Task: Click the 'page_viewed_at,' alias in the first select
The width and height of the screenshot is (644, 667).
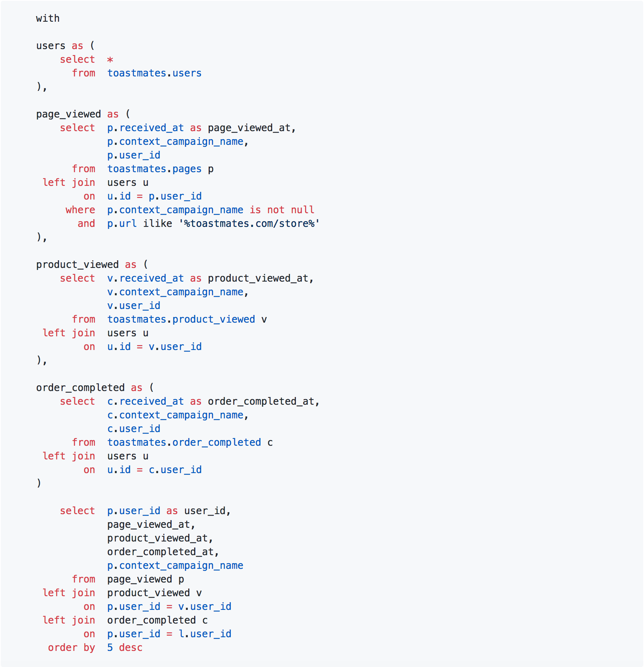Action: click(x=252, y=128)
